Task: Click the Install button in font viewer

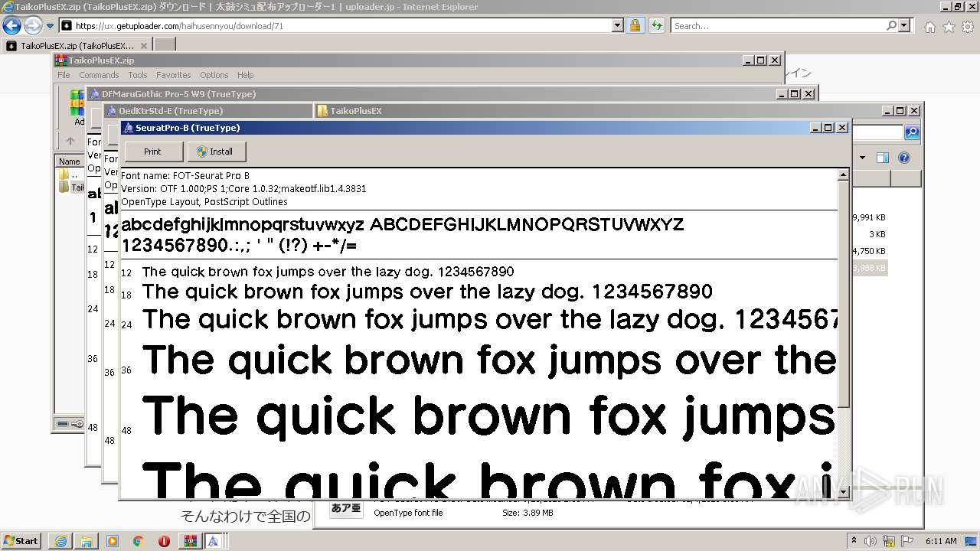Action: [216, 152]
